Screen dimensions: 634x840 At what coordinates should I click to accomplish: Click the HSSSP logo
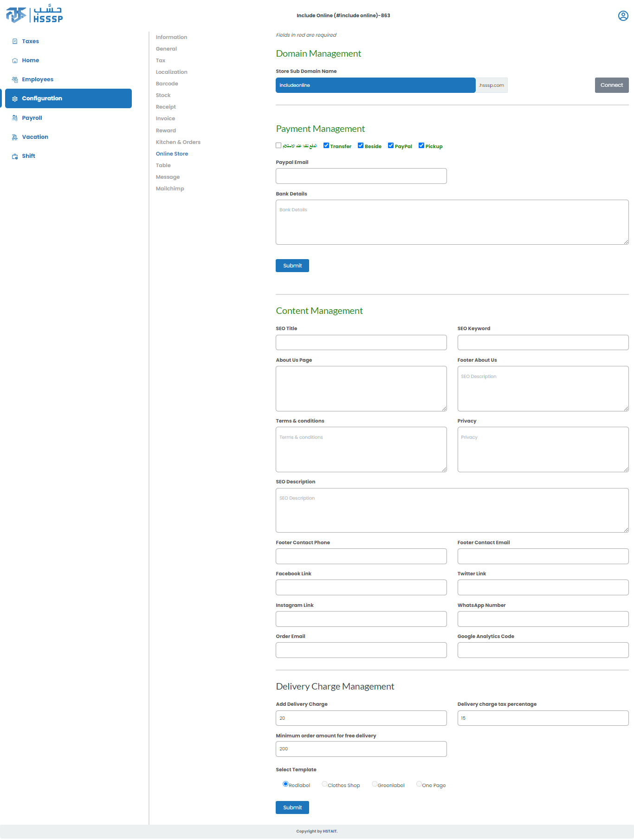[x=34, y=15]
